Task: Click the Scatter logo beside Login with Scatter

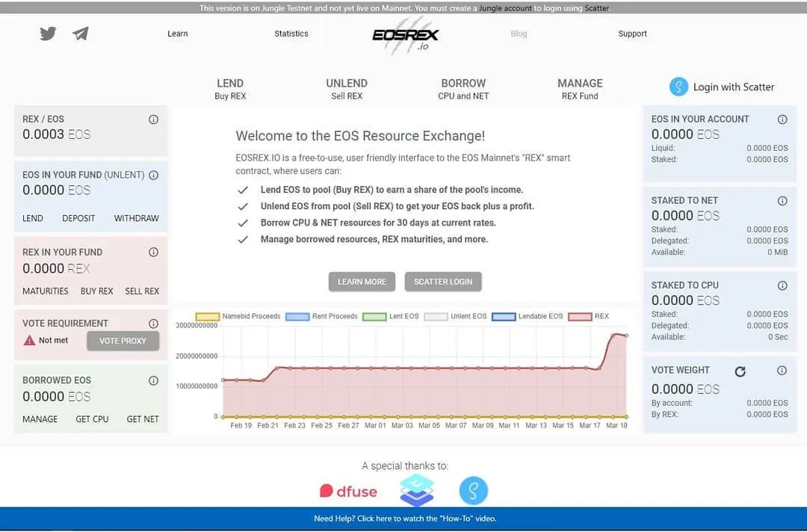Action: tap(678, 87)
